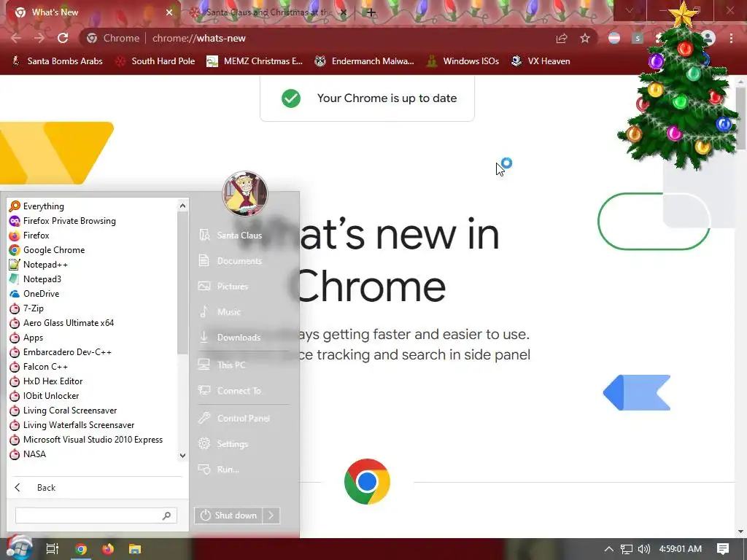Screen dimensions: 747x560
Task: Open Control Panel from the start menu
Action: [x=243, y=419]
